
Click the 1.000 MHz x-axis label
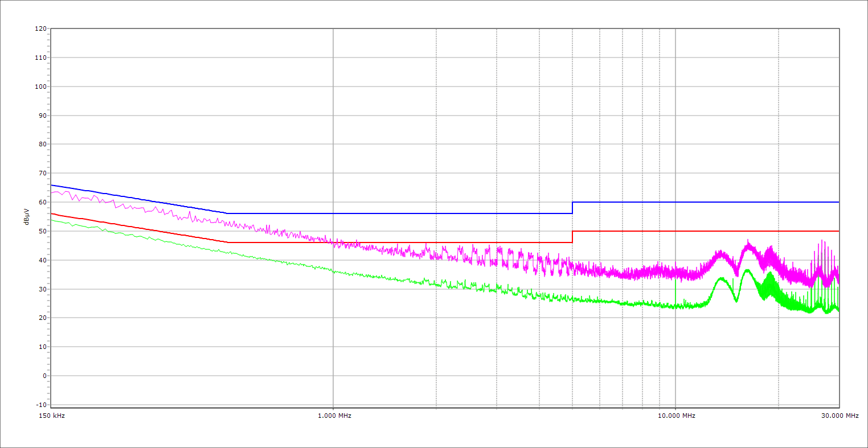coord(334,416)
